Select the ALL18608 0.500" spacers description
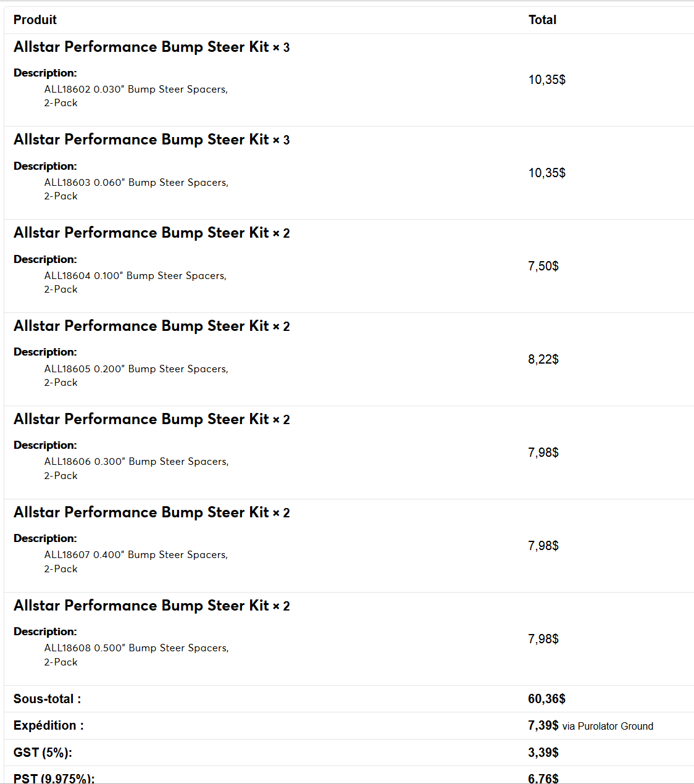This screenshot has width=694, height=784. point(136,655)
